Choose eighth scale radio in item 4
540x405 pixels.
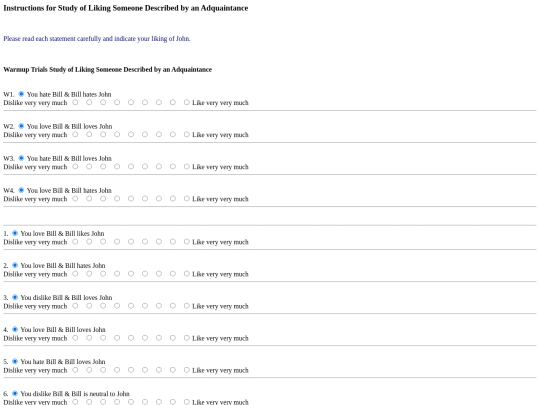tap(173, 338)
